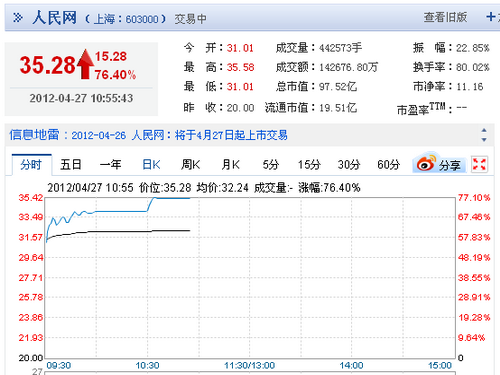
Task: Click the 今开 value 31.01
Action: click(x=240, y=48)
